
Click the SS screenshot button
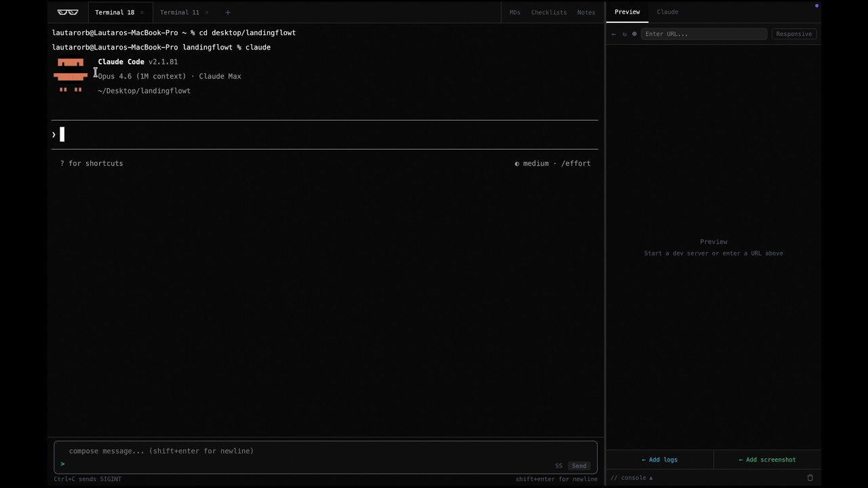click(559, 466)
